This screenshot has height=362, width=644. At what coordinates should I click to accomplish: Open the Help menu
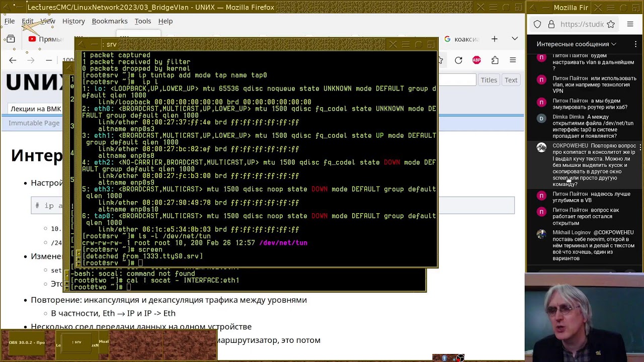click(x=166, y=21)
